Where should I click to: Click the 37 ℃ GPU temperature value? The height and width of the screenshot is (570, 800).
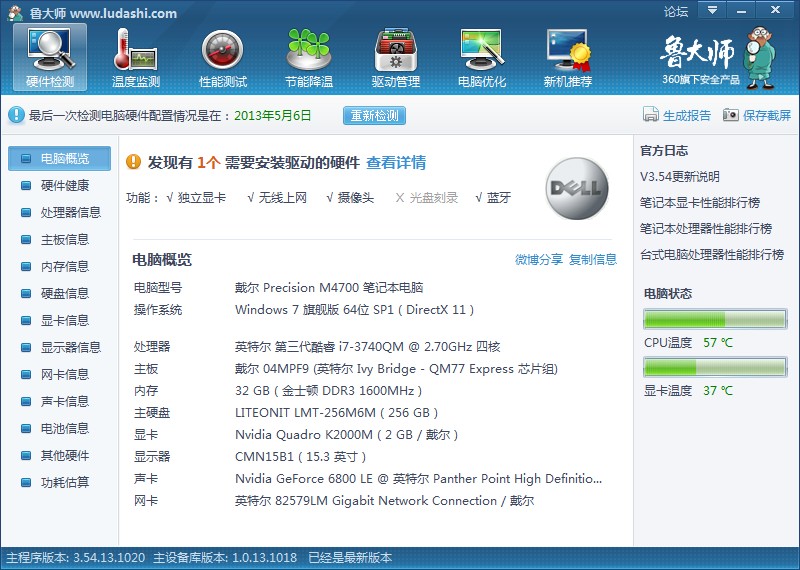(x=718, y=390)
